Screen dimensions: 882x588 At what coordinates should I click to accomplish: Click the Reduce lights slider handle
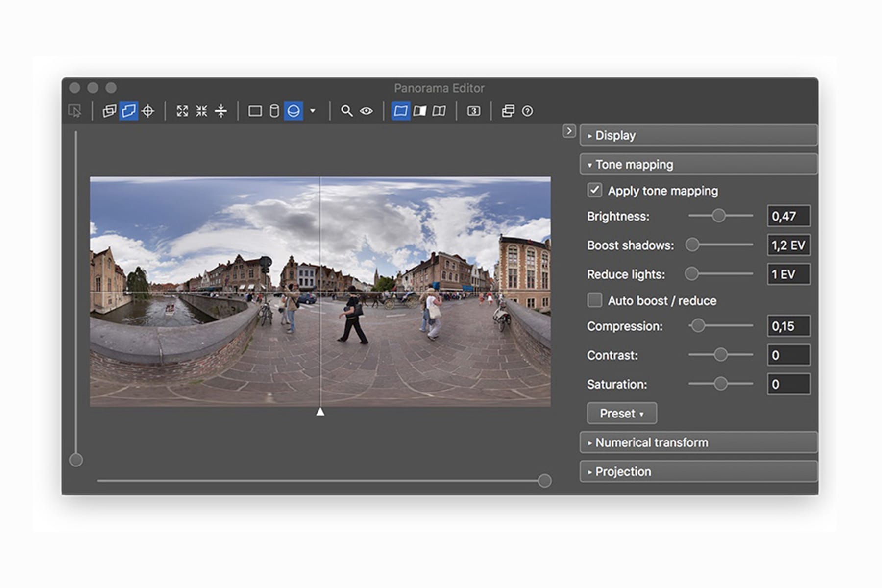[x=691, y=273]
